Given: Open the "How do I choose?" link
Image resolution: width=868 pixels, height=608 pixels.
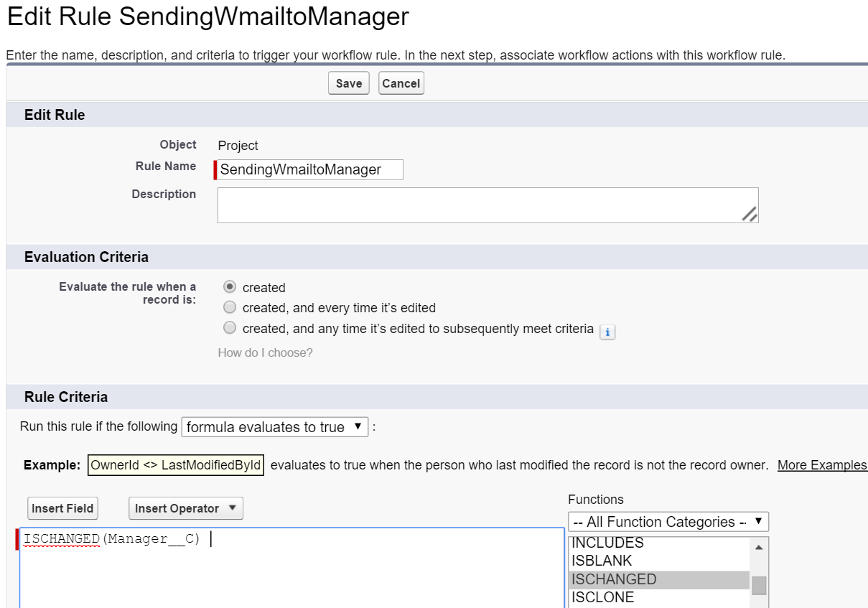Looking at the screenshot, I should click(x=265, y=353).
